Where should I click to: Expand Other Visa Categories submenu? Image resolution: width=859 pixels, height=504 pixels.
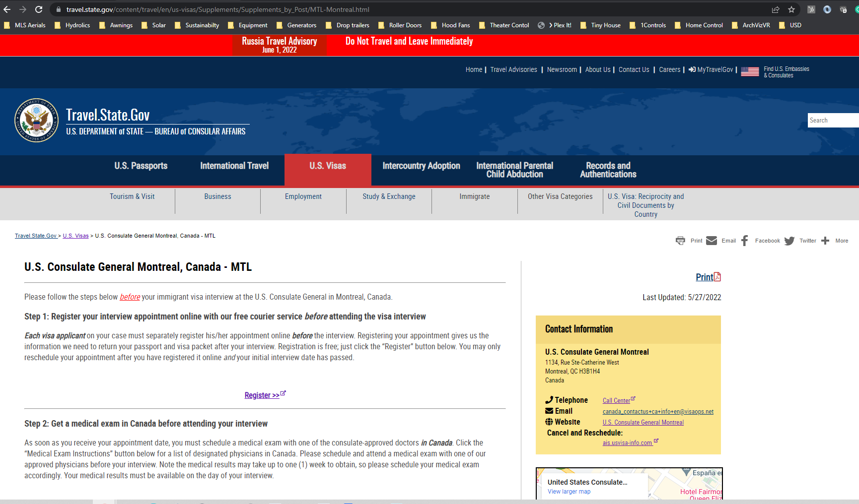[560, 196]
